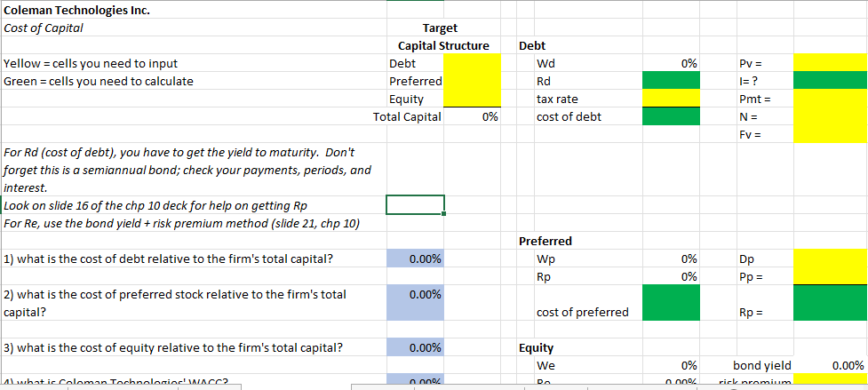The image size is (868, 390).
Task: Select the 0.00% bond yield value
Action: [831, 365]
